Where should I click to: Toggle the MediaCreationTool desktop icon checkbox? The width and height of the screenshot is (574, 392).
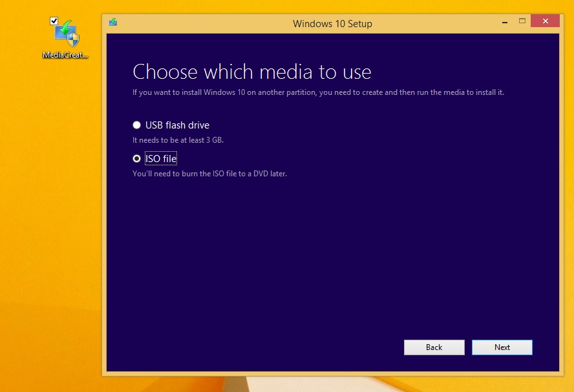point(54,21)
